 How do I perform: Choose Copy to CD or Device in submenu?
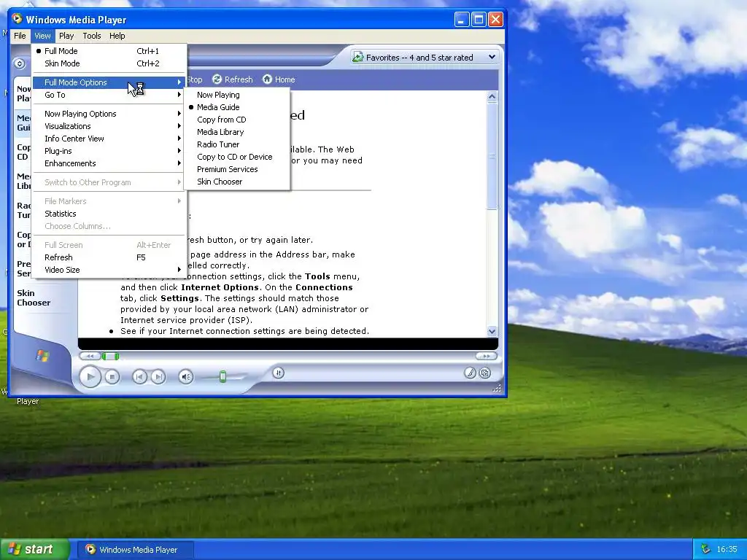[237, 157]
